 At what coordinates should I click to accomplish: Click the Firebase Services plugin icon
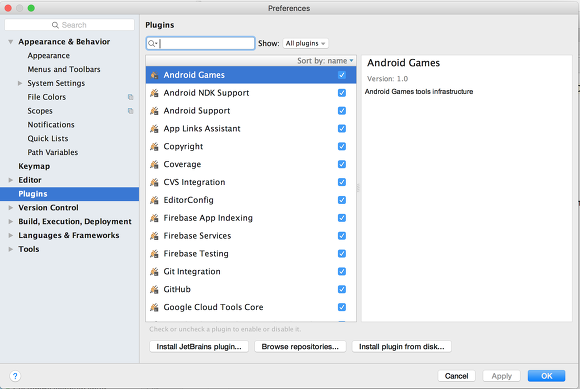pyautogui.click(x=154, y=236)
